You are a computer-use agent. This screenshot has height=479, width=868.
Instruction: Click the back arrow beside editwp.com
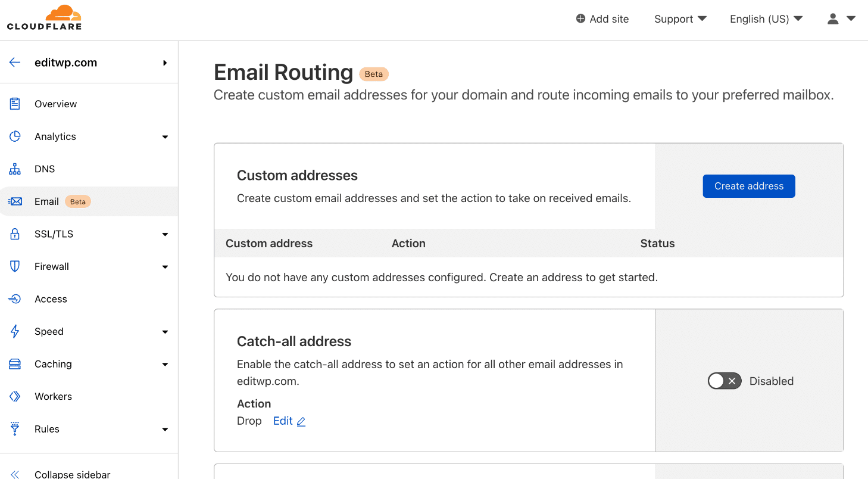pyautogui.click(x=15, y=63)
